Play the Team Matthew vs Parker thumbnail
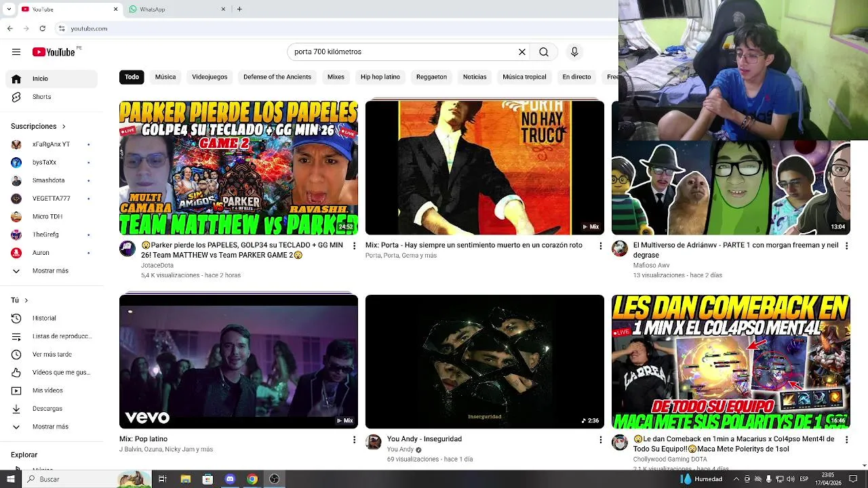Viewport: 868px width, 488px height. tap(239, 168)
